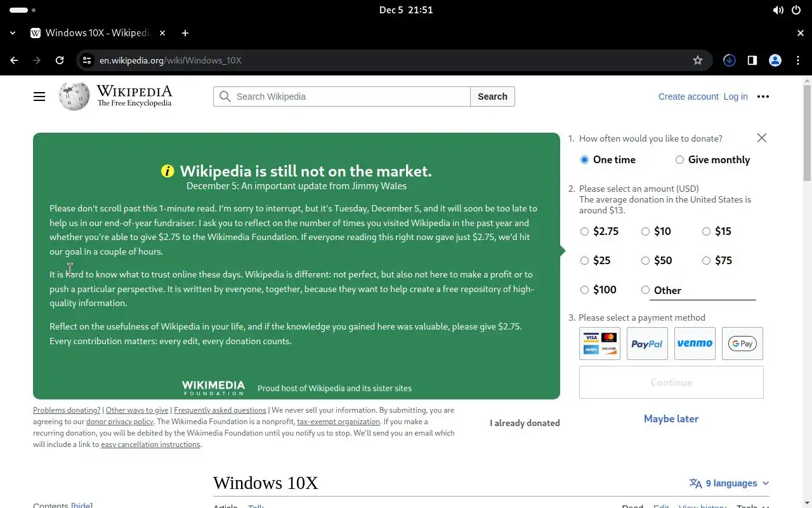Viewport: 812px width, 508px height.
Task: Click the Create account link
Action: (688, 97)
